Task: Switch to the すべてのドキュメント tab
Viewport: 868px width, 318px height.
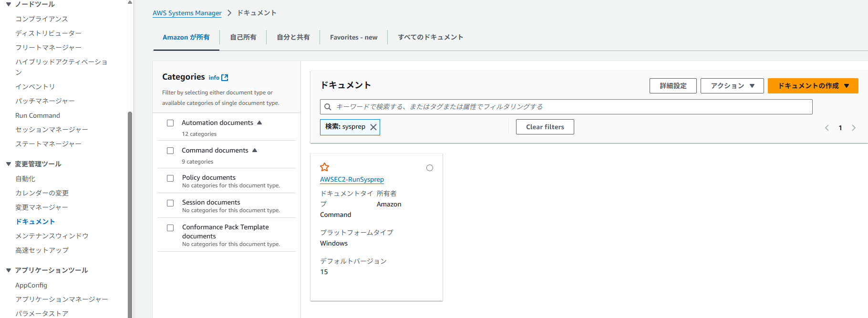Action: pyautogui.click(x=431, y=37)
